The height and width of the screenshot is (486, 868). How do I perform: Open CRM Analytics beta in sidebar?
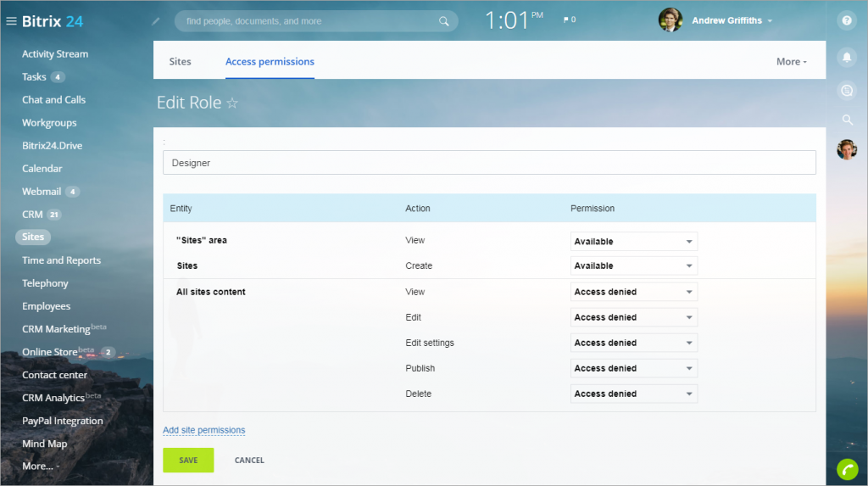(x=61, y=397)
